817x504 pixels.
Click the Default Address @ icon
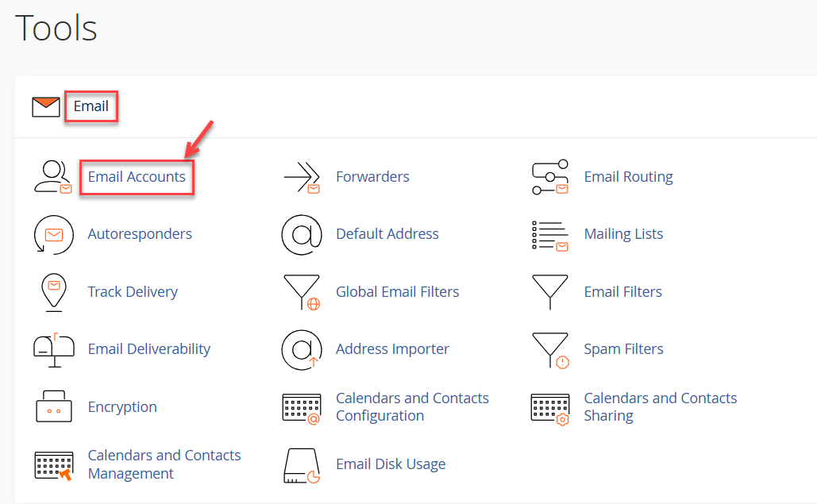[x=302, y=234]
